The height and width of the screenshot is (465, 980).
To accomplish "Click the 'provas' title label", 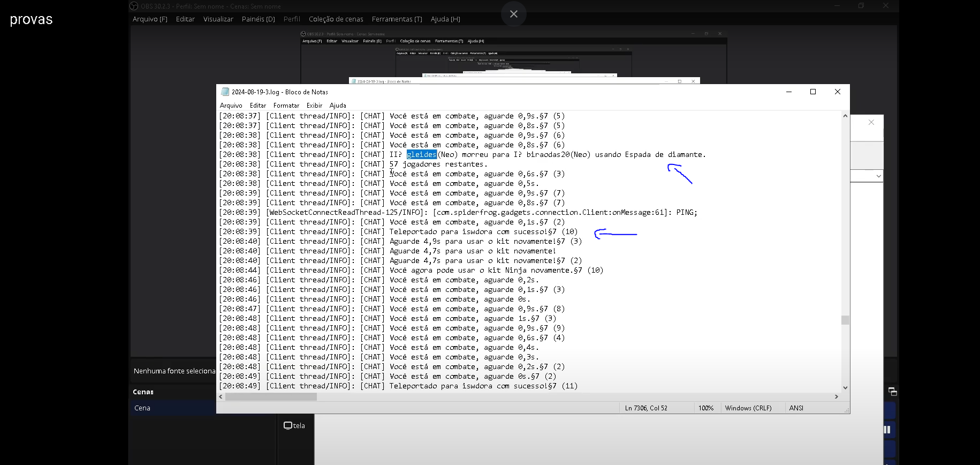I will click(31, 20).
